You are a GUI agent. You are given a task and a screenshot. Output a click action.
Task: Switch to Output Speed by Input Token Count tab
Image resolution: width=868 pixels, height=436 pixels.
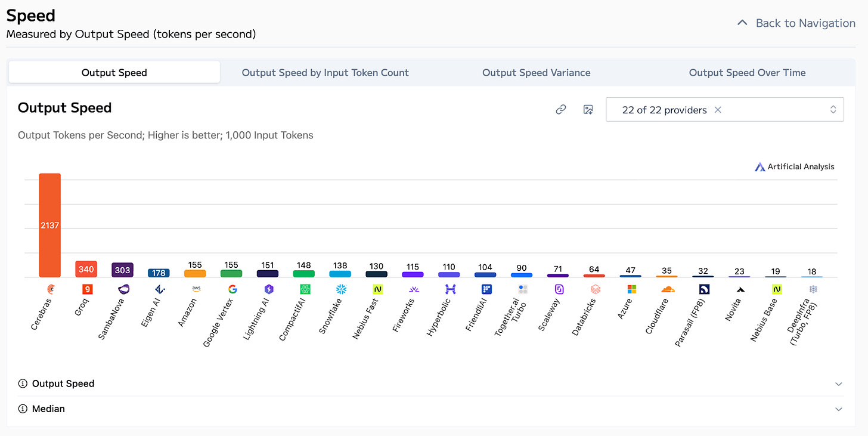tap(325, 73)
